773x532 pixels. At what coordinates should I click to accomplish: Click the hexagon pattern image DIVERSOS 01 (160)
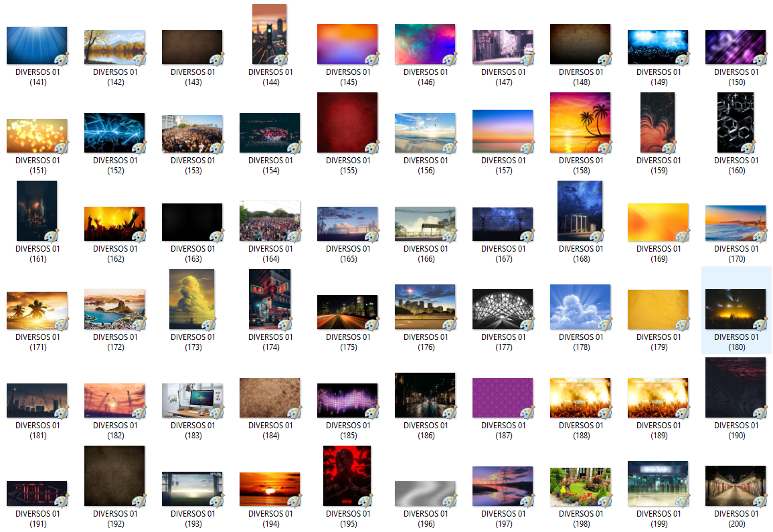[736, 123]
